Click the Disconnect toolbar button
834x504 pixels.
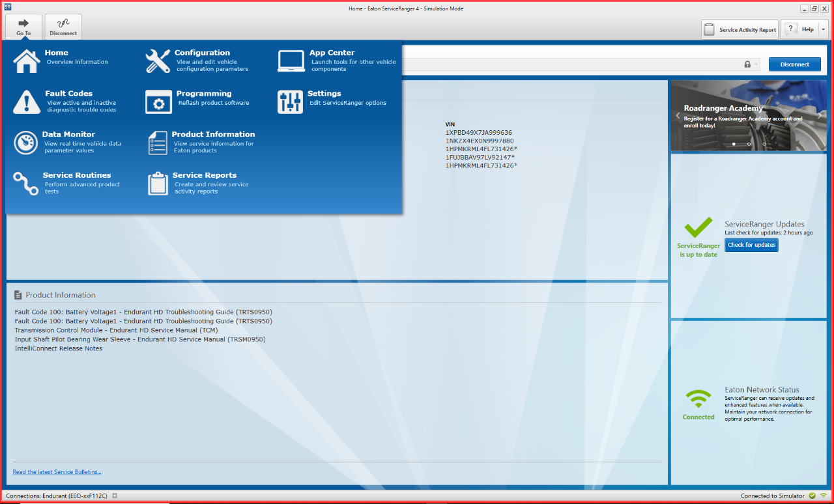click(x=63, y=27)
